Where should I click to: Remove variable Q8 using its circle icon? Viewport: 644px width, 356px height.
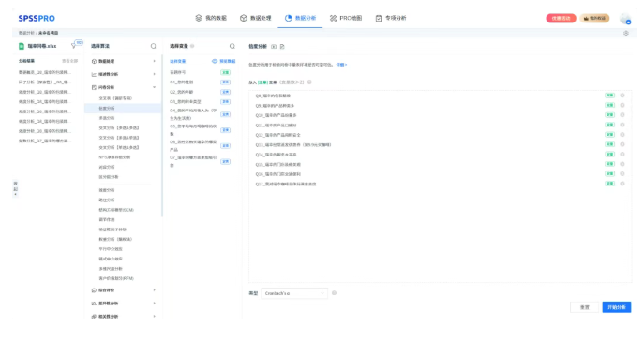coord(622,96)
